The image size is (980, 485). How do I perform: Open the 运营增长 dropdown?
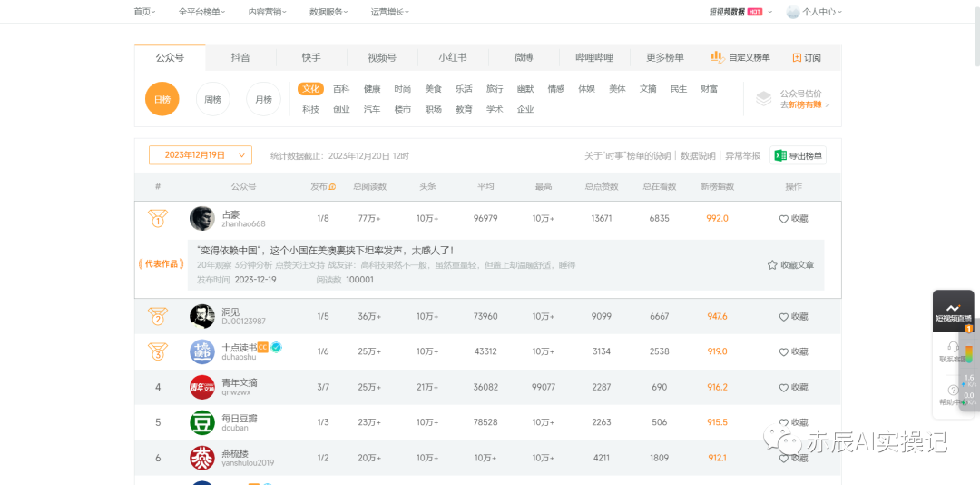point(390,11)
